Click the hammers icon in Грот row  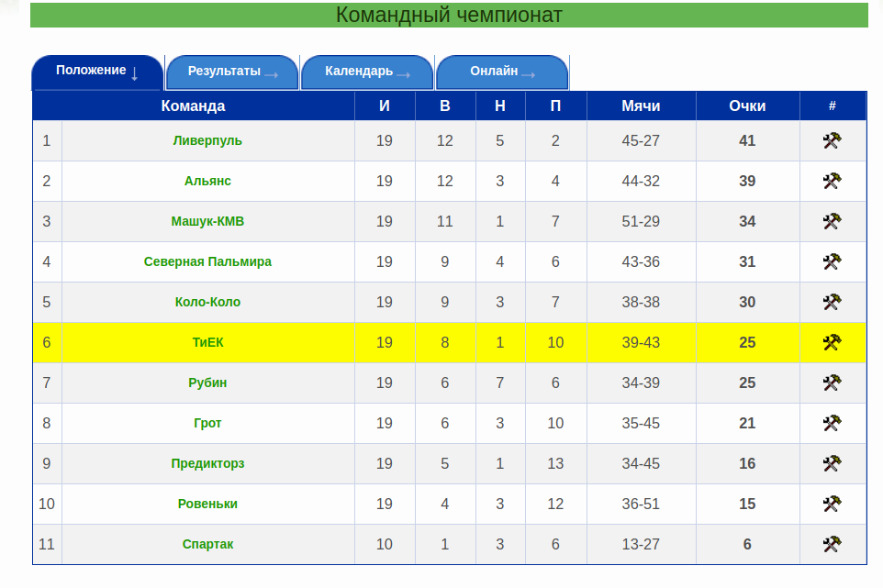point(832,424)
